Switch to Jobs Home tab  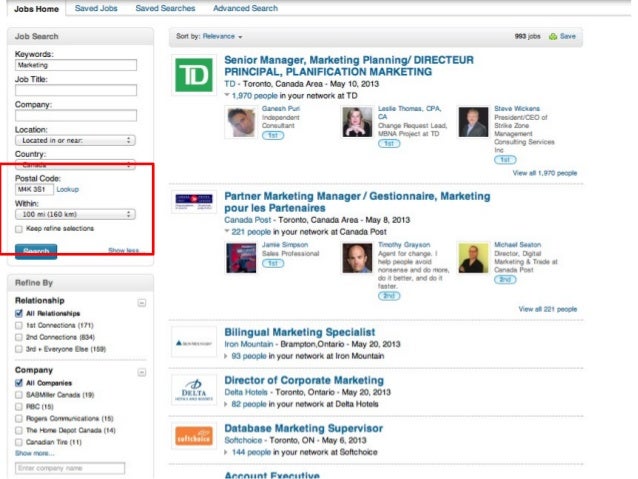[x=36, y=9]
